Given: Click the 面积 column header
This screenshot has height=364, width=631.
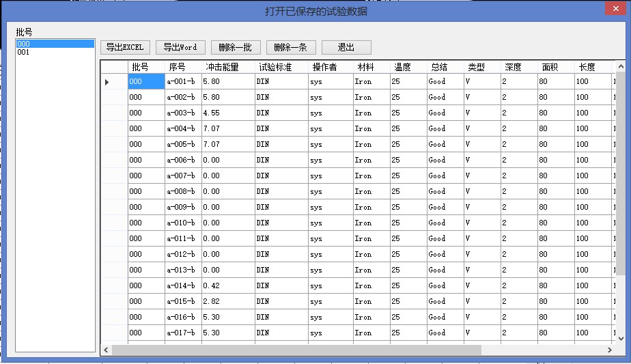Looking at the screenshot, I should (556, 67).
